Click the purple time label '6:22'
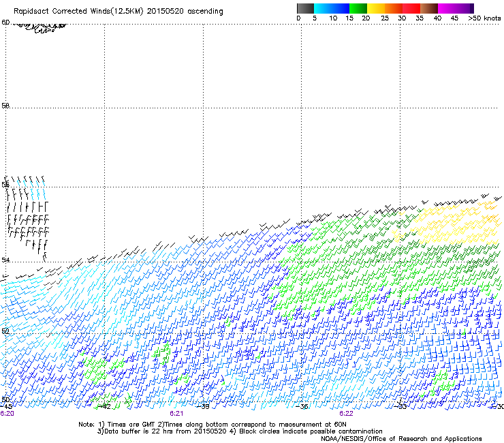This screenshot has width=504, height=443. 346,414
